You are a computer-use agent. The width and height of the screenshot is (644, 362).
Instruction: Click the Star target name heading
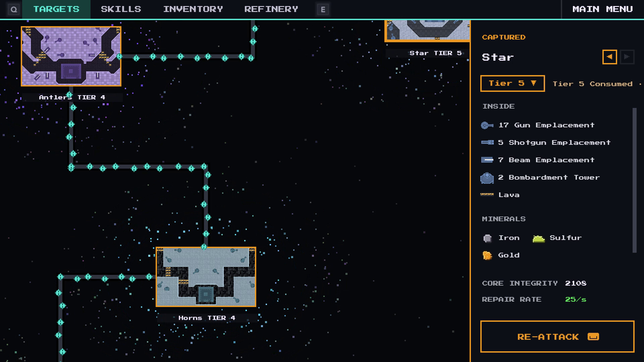coord(498,57)
